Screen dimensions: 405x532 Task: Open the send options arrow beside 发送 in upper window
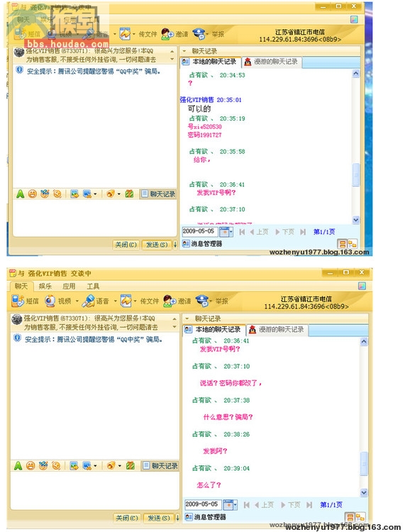pyautogui.click(x=175, y=244)
